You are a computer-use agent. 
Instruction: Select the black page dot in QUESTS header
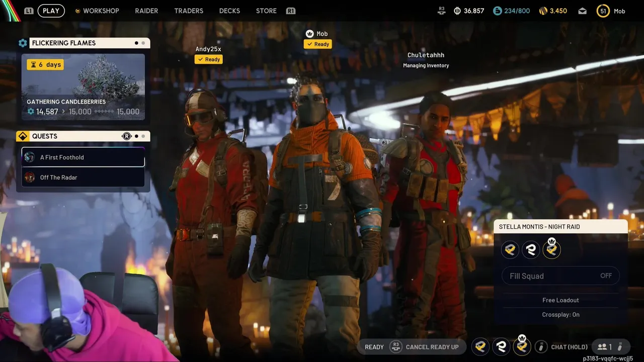pos(136,136)
